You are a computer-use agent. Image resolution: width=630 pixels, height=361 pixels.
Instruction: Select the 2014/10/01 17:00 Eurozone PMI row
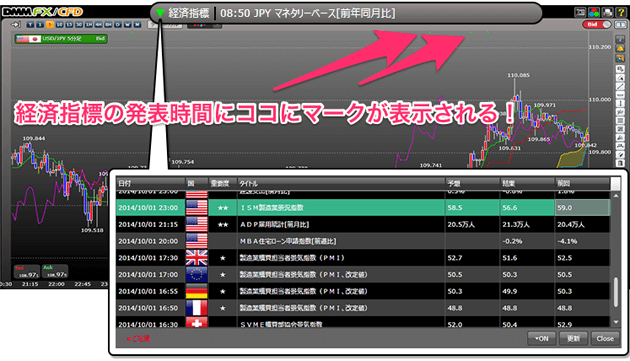363,275
